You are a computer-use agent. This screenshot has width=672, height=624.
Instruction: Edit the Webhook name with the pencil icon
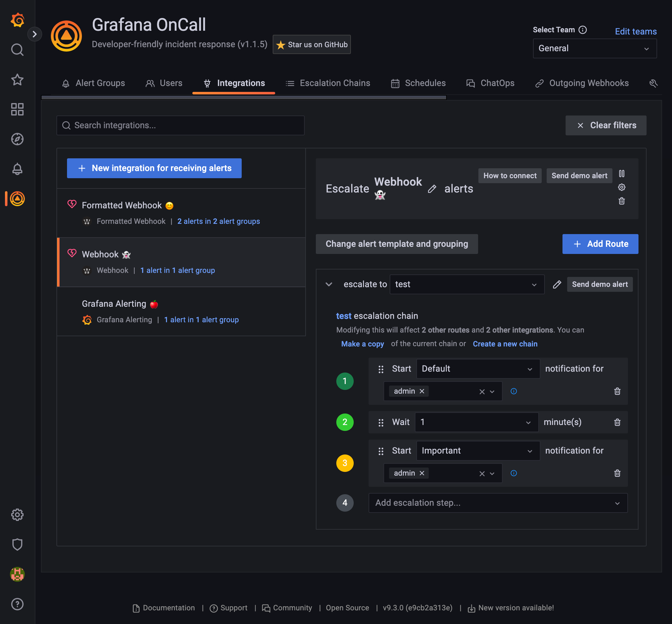432,189
